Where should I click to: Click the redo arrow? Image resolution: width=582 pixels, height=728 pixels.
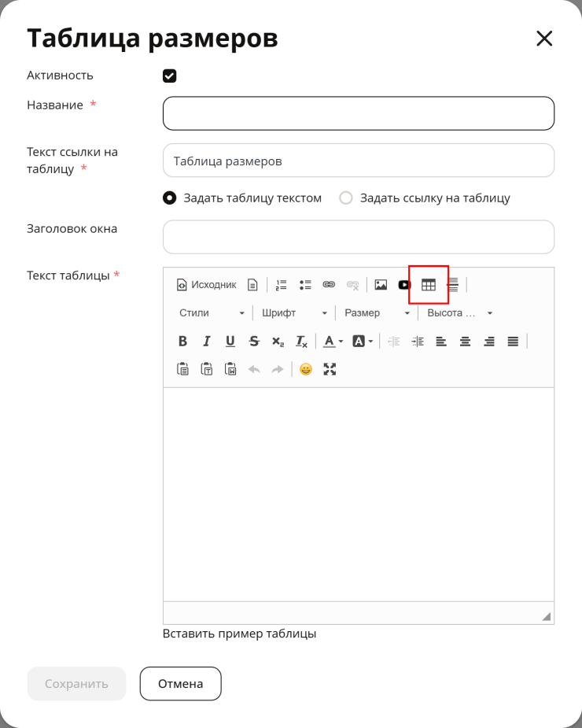click(278, 369)
